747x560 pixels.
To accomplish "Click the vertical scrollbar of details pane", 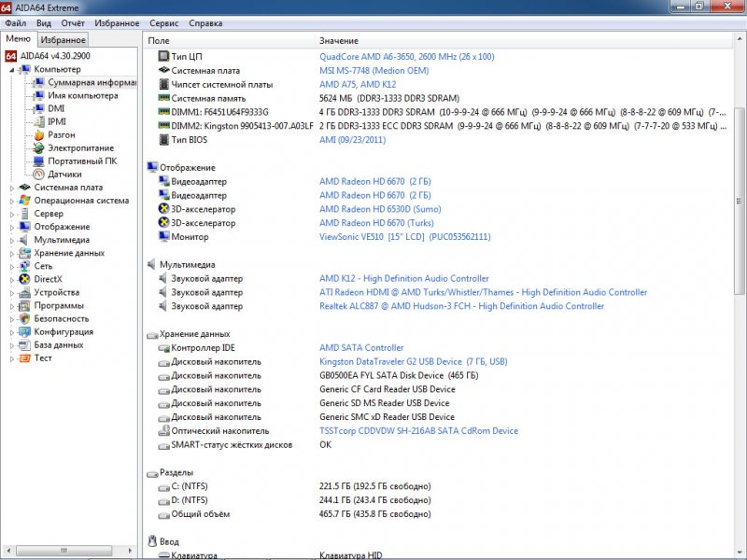I will [740, 280].
